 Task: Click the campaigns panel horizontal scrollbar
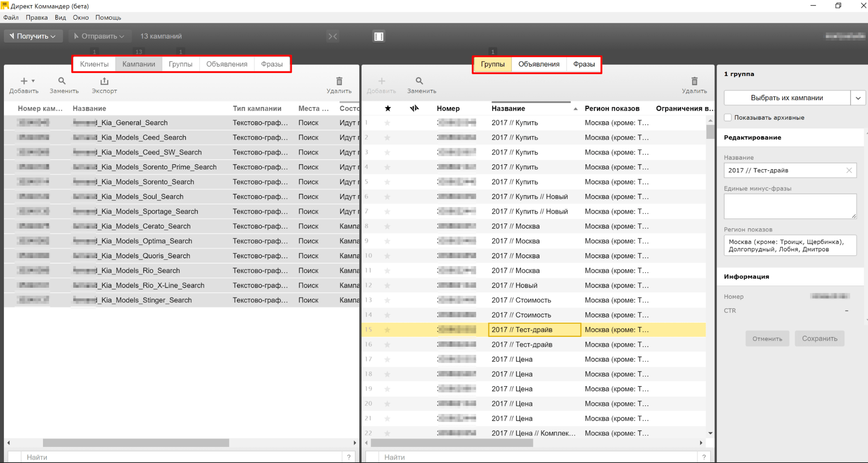136,443
